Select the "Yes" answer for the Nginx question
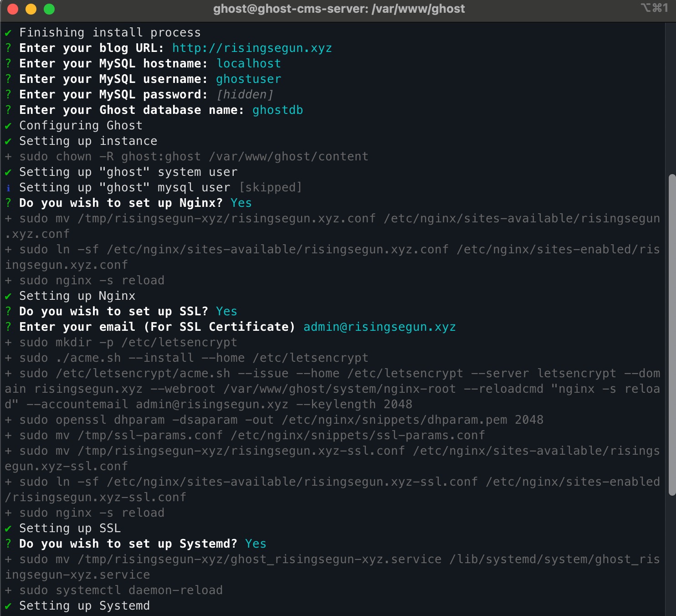 click(241, 203)
